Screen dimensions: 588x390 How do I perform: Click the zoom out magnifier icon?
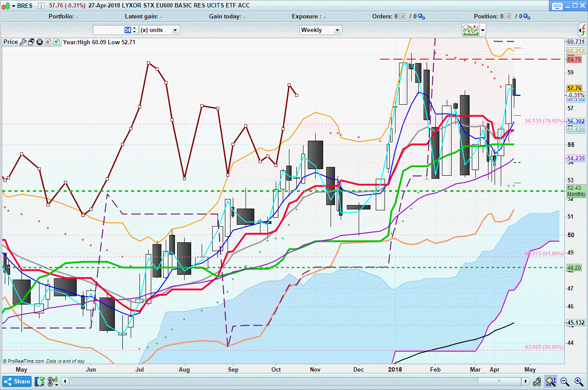point(565,382)
